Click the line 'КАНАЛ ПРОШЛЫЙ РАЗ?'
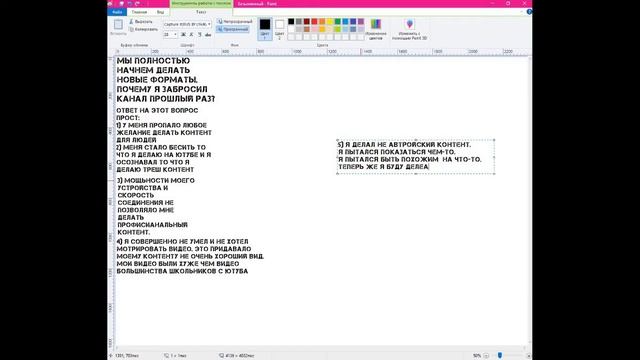The width and height of the screenshot is (640, 360). (x=166, y=99)
